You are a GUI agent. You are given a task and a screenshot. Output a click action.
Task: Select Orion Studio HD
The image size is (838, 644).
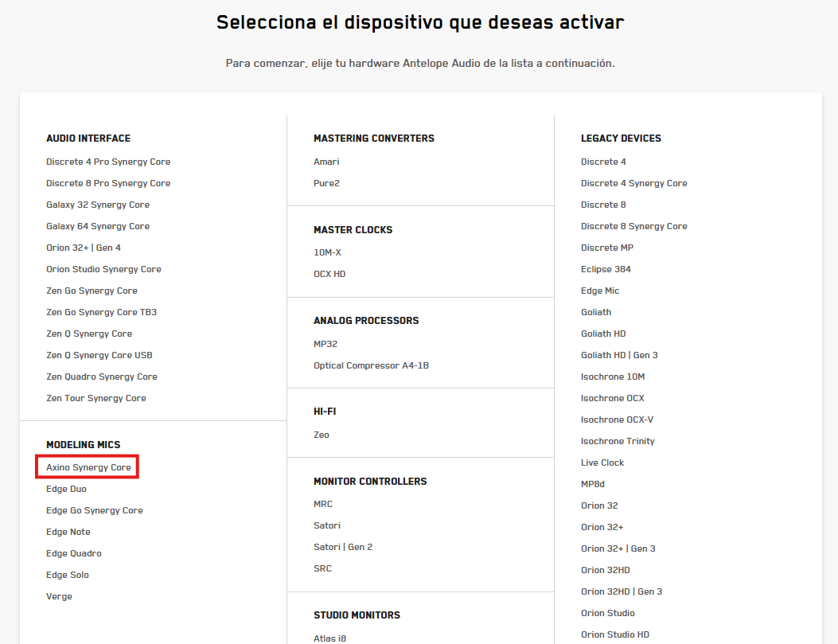(615, 634)
